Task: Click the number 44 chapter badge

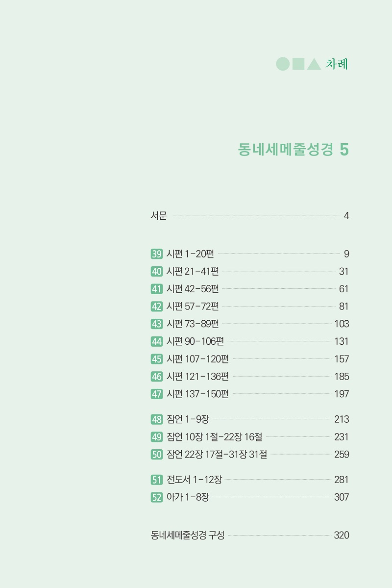Action: click(x=157, y=341)
